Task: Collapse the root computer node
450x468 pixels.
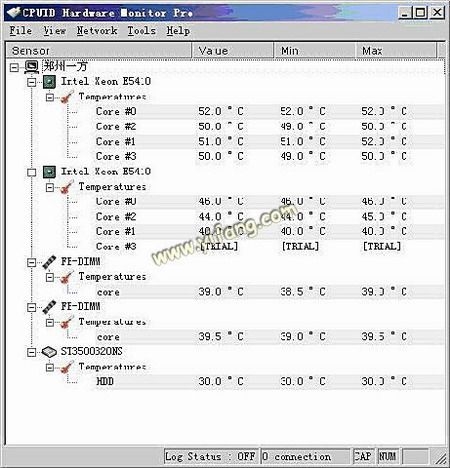Action: [x=14, y=68]
